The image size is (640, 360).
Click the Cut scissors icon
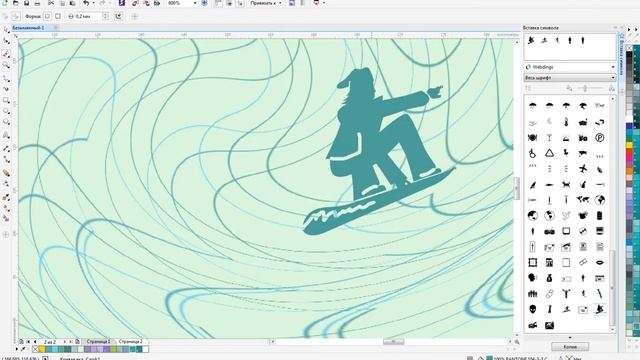click(x=51, y=3)
